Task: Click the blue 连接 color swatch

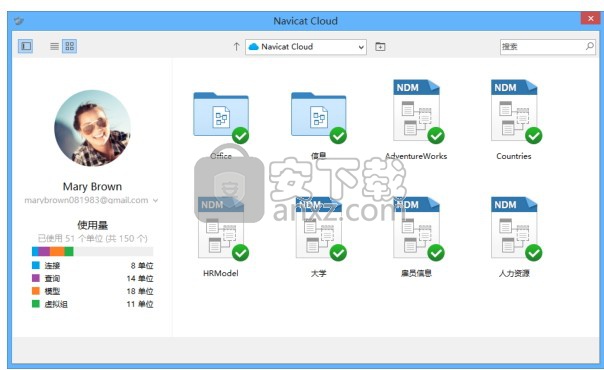Action: (x=36, y=265)
